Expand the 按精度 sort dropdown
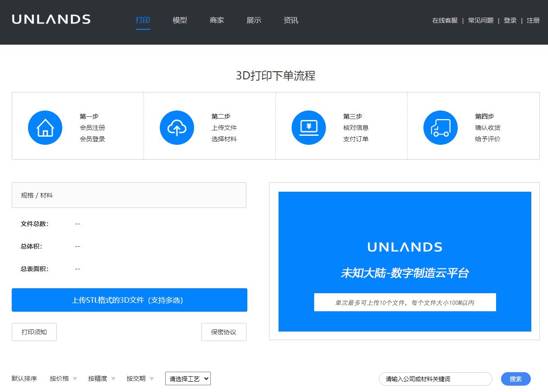The height and width of the screenshot is (392, 548). point(99,378)
